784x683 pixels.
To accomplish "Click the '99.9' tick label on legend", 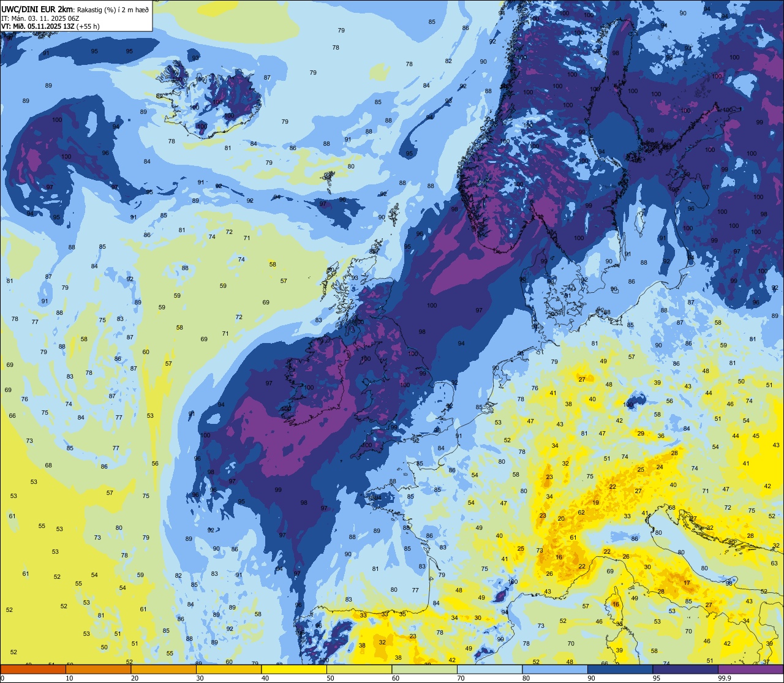I will [x=725, y=678].
